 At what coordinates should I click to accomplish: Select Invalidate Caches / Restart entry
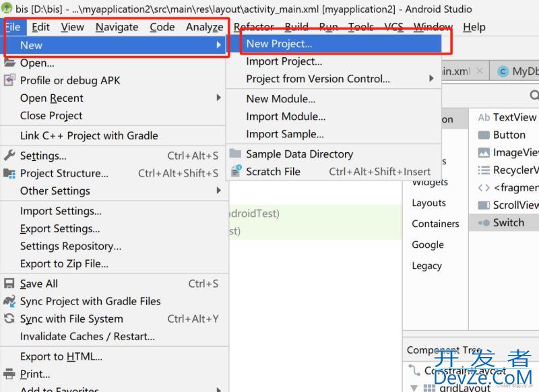pos(113,336)
